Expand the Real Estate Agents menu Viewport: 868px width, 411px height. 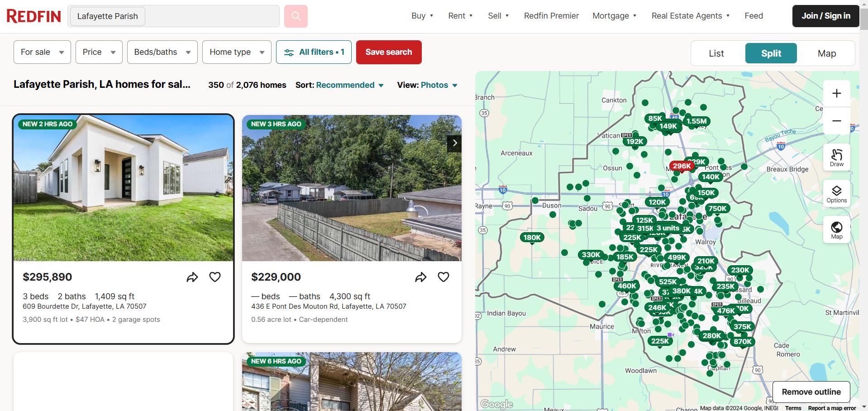(x=691, y=16)
